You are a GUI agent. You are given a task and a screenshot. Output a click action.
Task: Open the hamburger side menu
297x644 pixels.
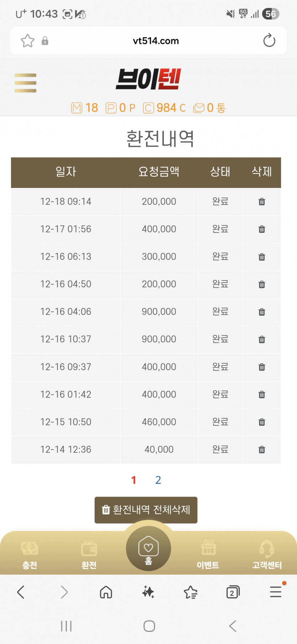coord(25,83)
